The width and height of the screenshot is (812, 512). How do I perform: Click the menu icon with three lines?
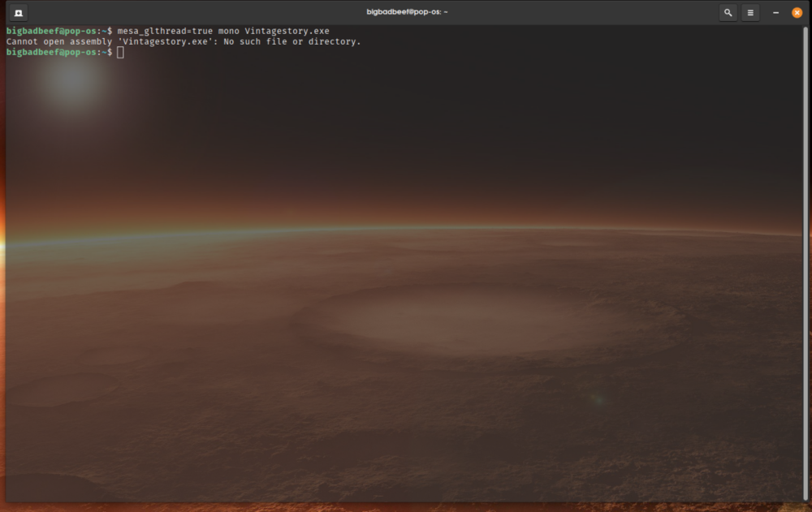752,12
